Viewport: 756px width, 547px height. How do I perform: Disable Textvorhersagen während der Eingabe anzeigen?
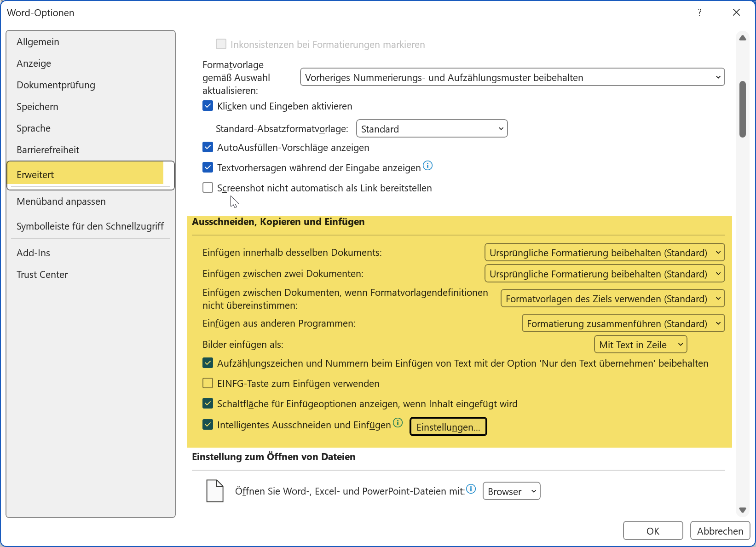208,167
